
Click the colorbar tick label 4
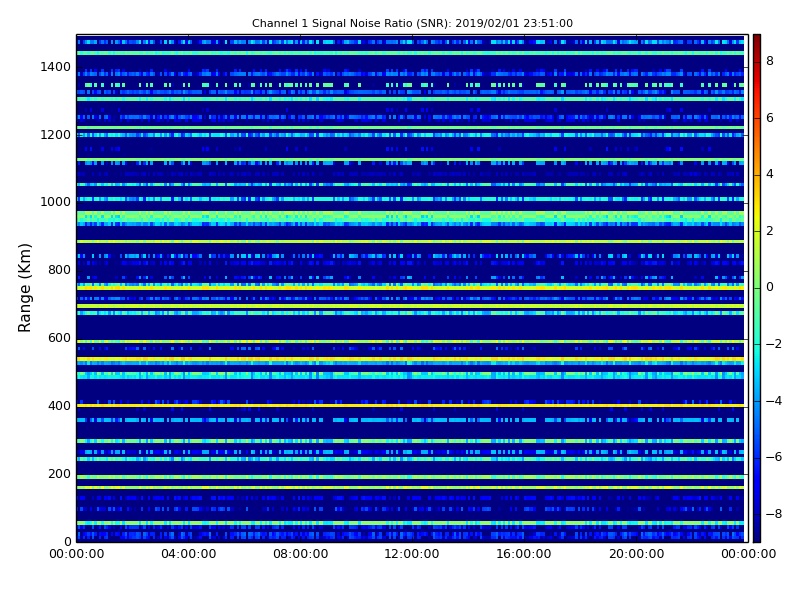pyautogui.click(x=770, y=174)
